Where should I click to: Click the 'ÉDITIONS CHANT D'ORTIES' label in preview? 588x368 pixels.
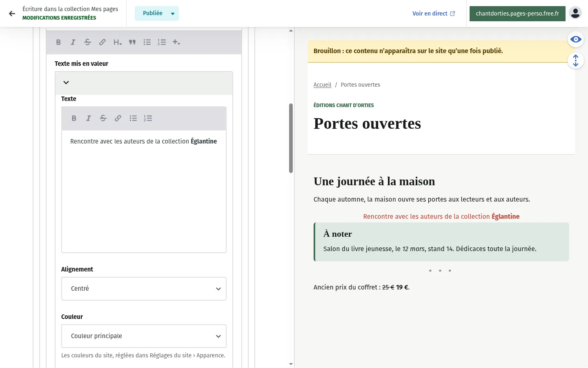[343, 105]
